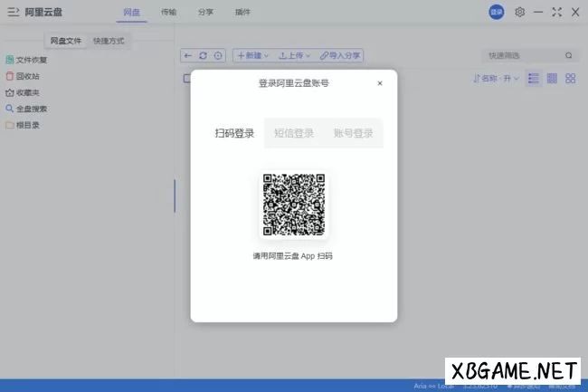Open the 传输 tab in top navigation
The height and width of the screenshot is (392, 588).
(x=168, y=13)
